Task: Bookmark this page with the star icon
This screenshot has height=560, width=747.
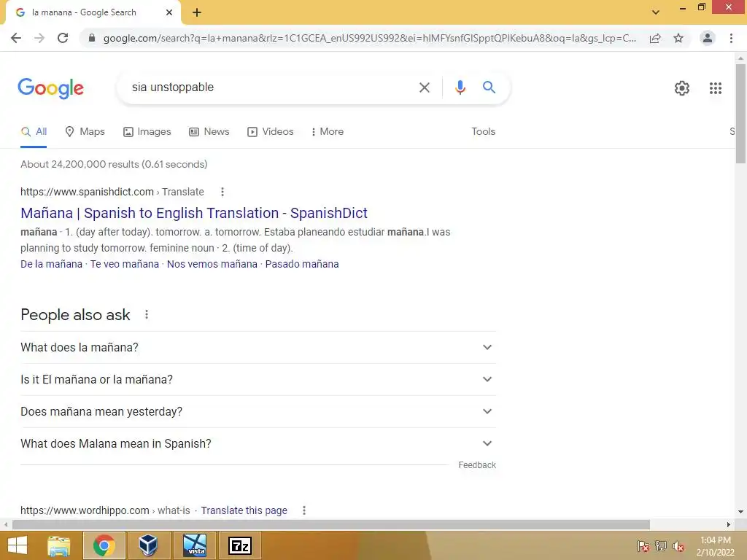Action: pos(678,38)
